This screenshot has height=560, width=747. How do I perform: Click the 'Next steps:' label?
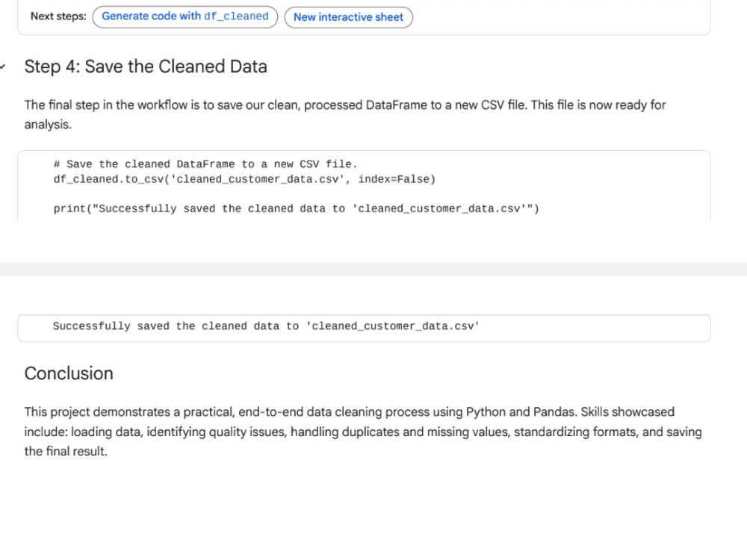[x=58, y=16]
